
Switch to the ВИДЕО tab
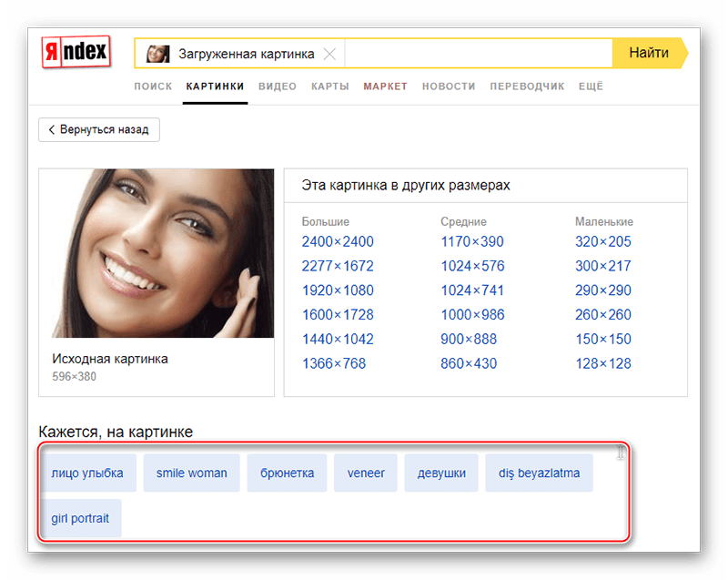click(278, 86)
